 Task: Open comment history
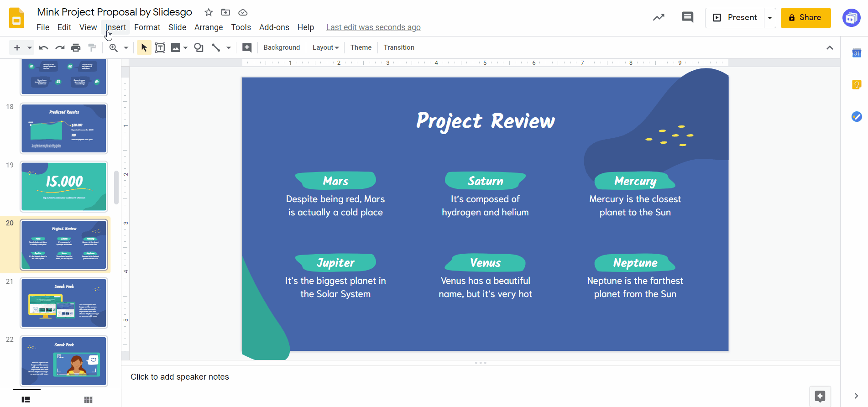(x=687, y=18)
